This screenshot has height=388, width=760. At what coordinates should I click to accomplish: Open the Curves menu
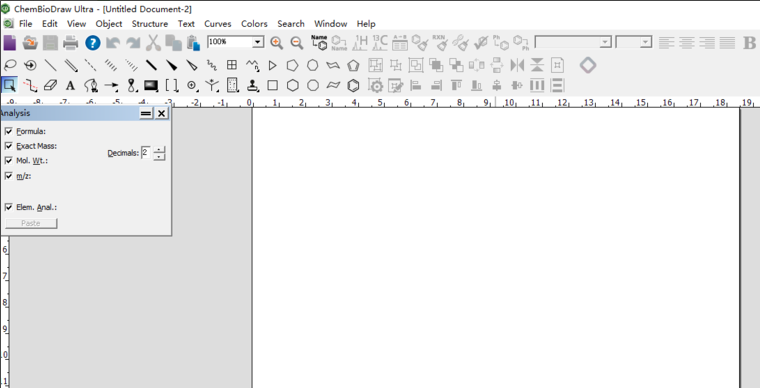pos(218,24)
